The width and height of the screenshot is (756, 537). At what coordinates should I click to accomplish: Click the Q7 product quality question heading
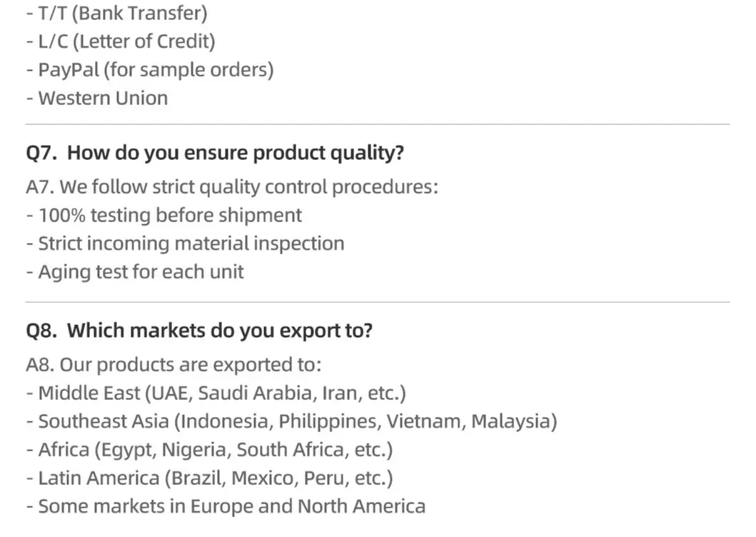click(215, 153)
